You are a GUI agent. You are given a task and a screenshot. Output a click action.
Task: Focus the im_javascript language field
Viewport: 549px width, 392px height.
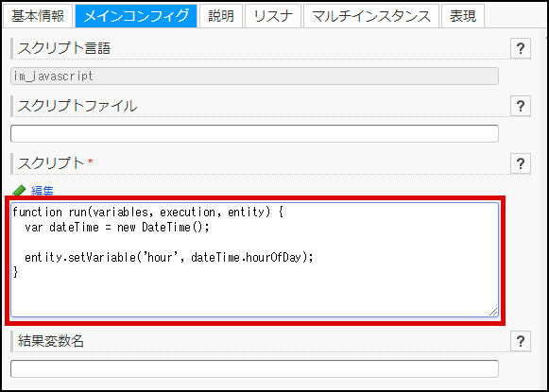coord(254,77)
